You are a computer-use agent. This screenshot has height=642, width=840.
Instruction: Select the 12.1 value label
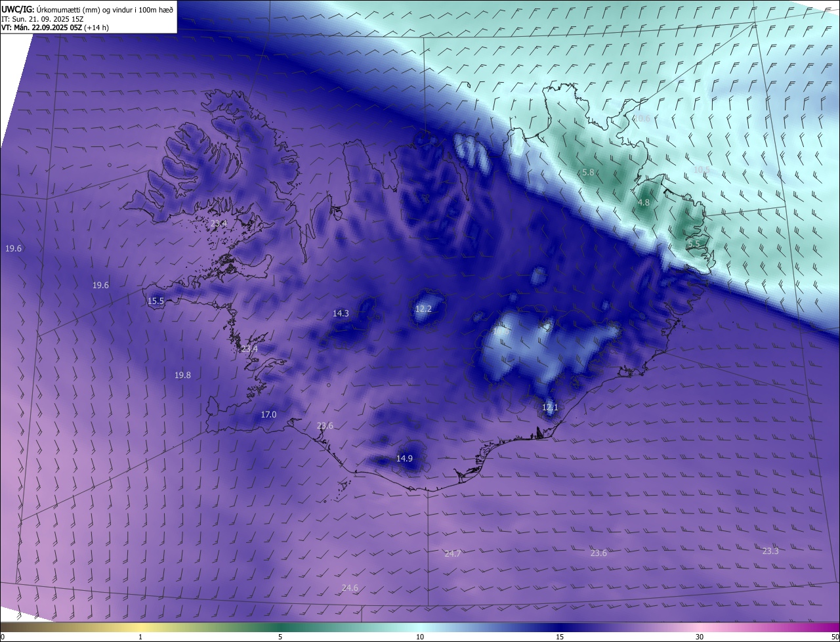[x=550, y=408]
